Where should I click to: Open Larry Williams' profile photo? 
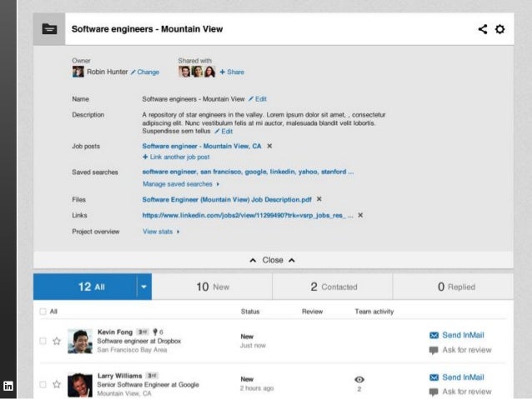(80, 384)
